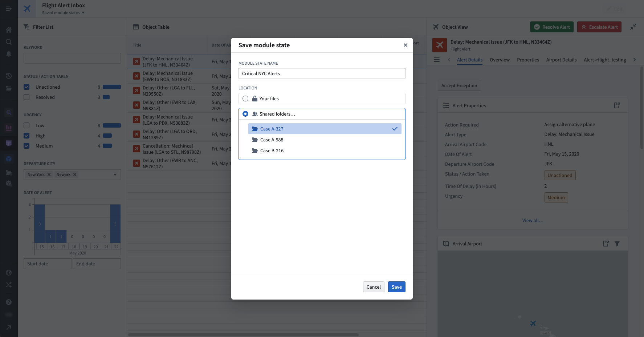Open recent history icon in sidebar

[x=9, y=76]
